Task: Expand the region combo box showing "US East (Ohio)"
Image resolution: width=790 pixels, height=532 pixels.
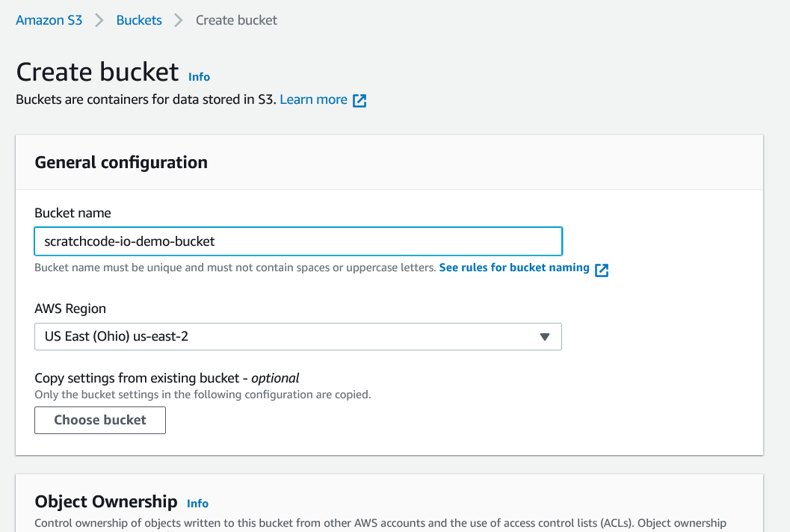Action: point(297,336)
